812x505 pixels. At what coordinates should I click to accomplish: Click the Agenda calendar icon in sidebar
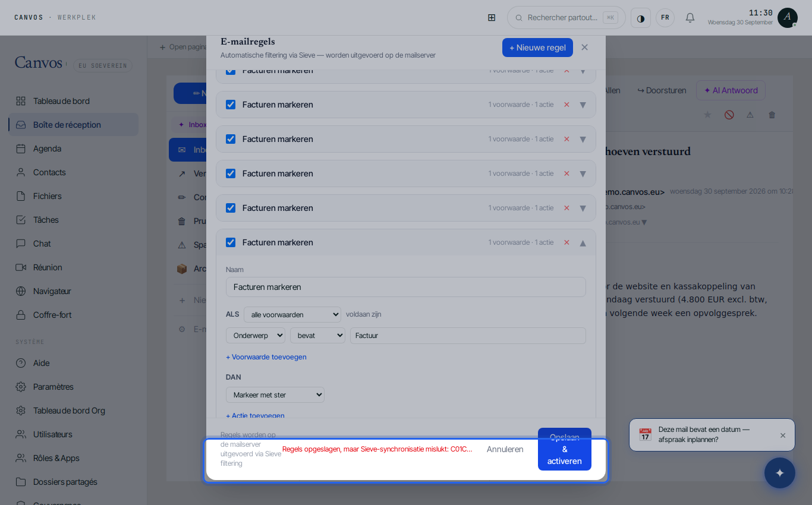(21, 149)
